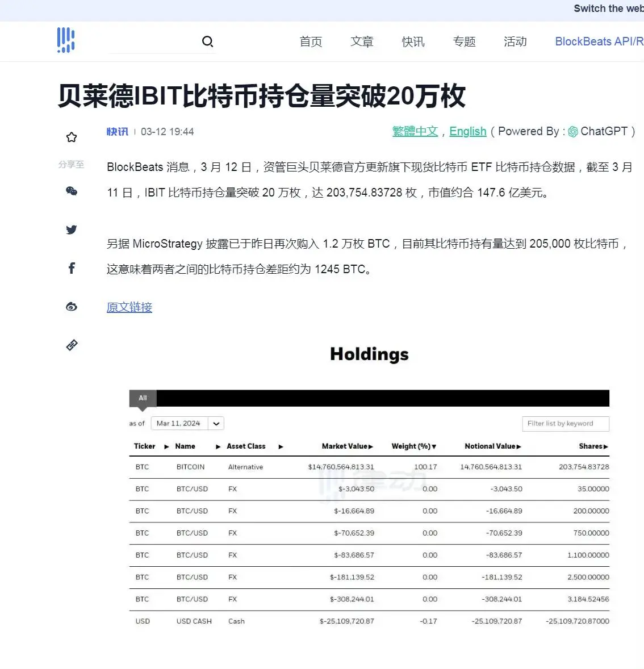Open 文章 in the navigation bar
This screenshot has width=644, height=669.
(362, 41)
